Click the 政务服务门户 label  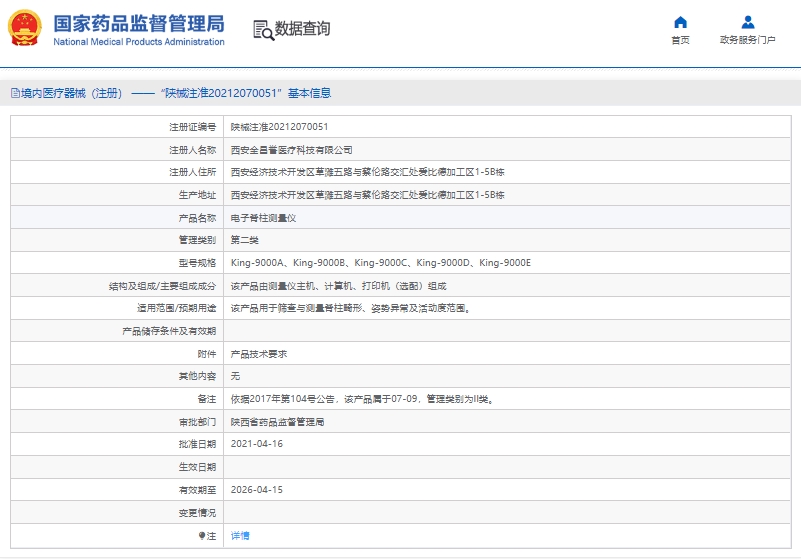point(748,40)
